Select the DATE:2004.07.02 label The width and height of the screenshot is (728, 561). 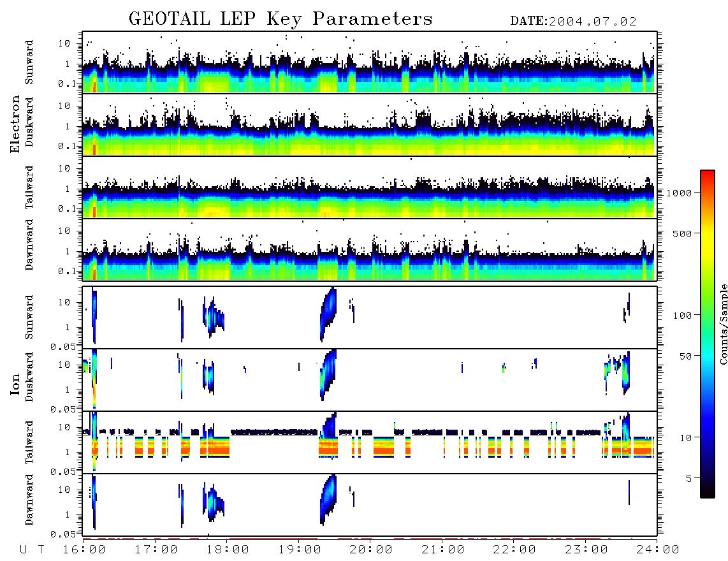pos(573,22)
